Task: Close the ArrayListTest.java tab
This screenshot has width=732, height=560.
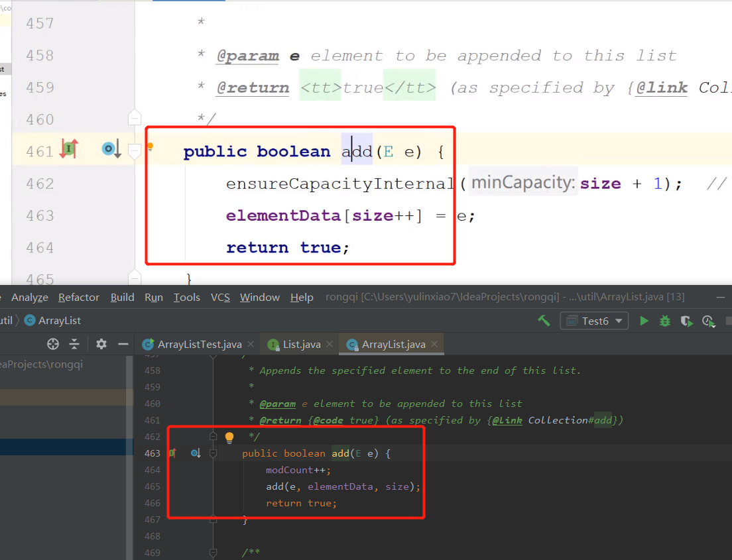Action: 251,344
